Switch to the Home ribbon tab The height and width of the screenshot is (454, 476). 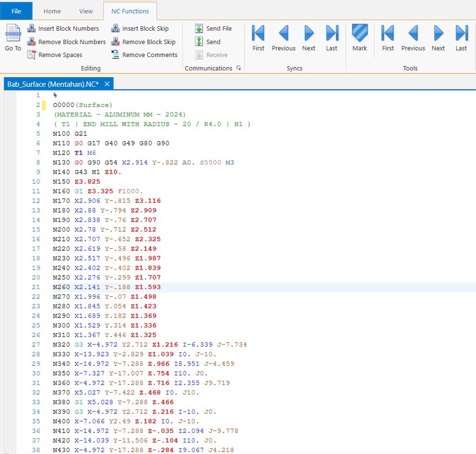point(52,11)
